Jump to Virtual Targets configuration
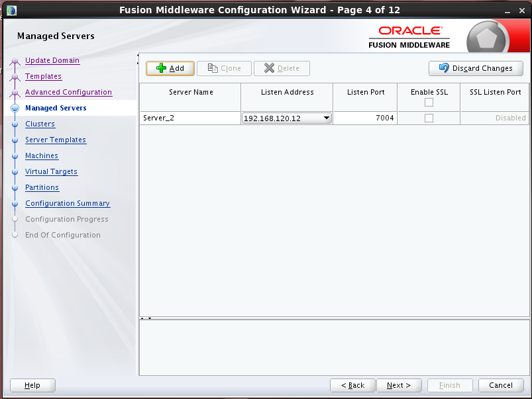 [51, 171]
